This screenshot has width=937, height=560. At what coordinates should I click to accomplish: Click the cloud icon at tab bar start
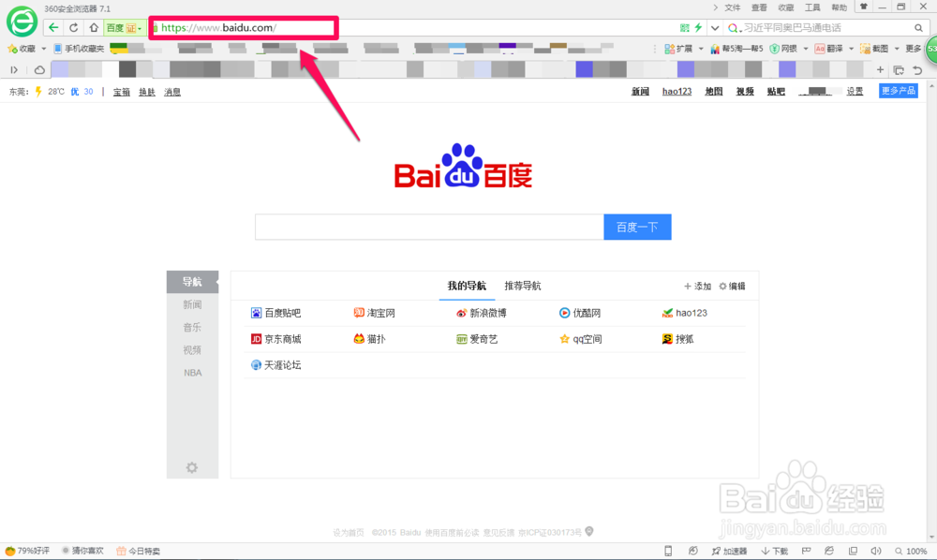(x=39, y=70)
